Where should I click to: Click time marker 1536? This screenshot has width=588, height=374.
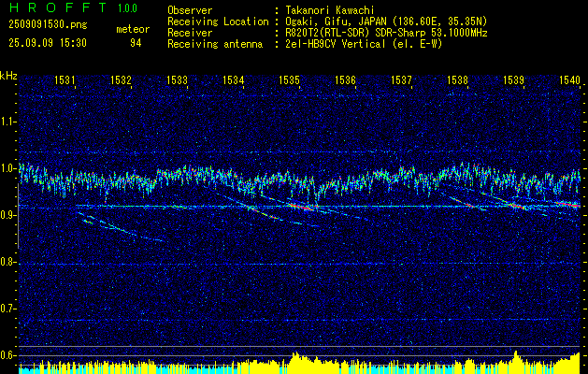tap(345, 79)
